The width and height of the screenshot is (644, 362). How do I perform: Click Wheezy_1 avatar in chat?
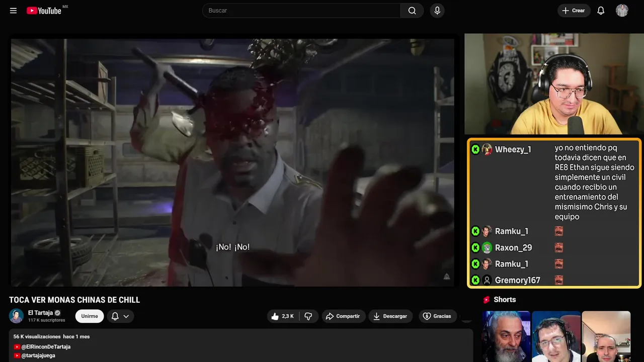point(487,149)
